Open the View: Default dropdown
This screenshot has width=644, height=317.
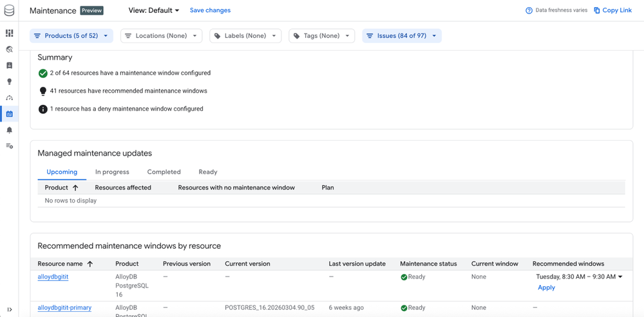tap(154, 10)
